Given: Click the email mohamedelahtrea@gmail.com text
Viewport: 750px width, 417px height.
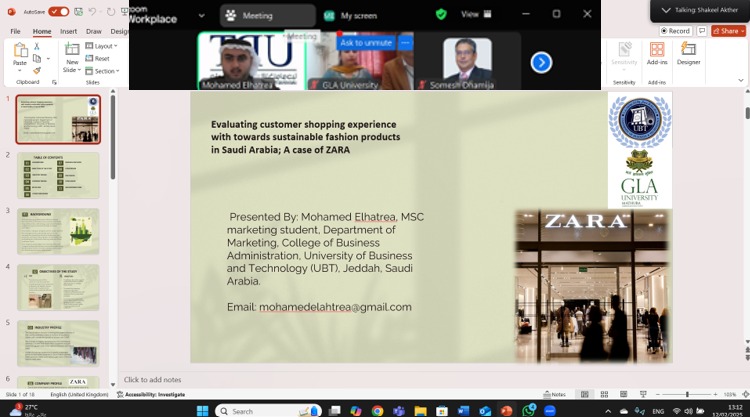Looking at the screenshot, I should point(335,307).
